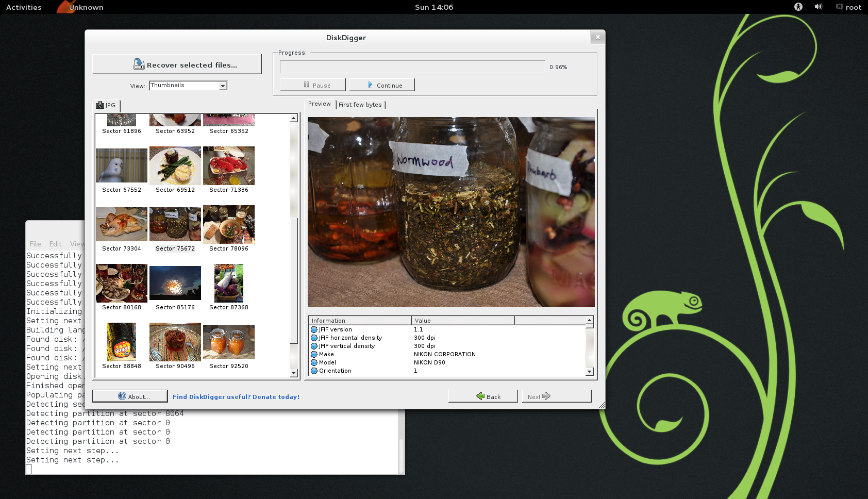Select thumbnail for Sector 88848
Image resolution: width=868 pixels, height=499 pixels.
coord(122,342)
